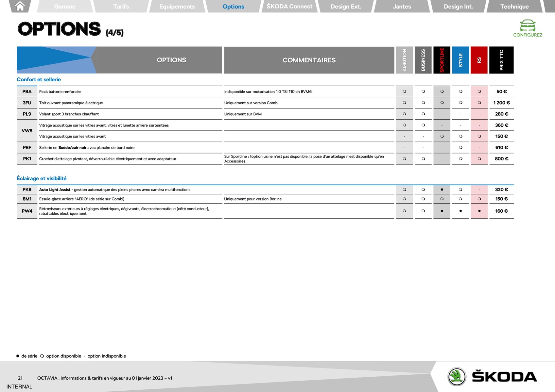Image resolution: width=555 pixels, height=392 pixels.
Task: Select the PL9 option code
Action: pos(27,114)
